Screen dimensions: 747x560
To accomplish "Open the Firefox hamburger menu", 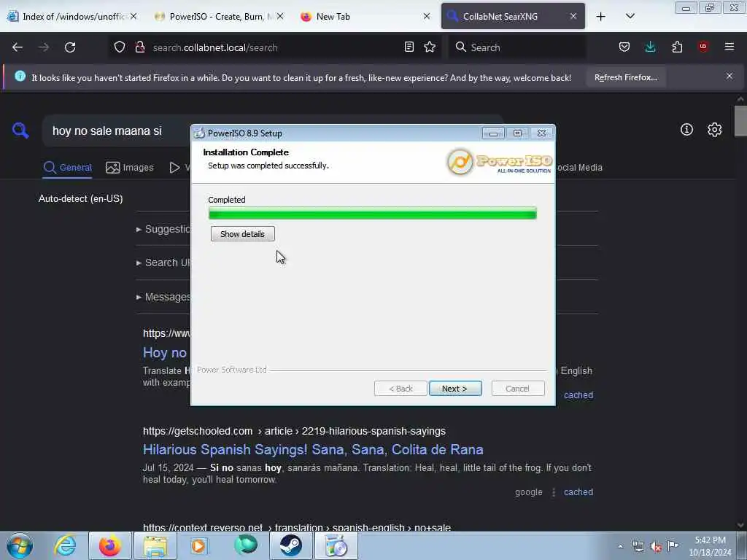I will (729, 47).
